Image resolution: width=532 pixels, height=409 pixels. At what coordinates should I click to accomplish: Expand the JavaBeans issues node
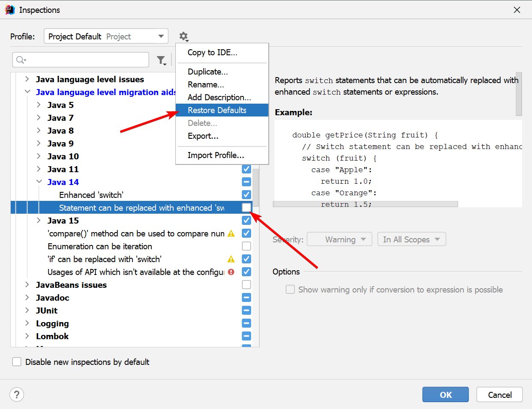tap(27, 285)
